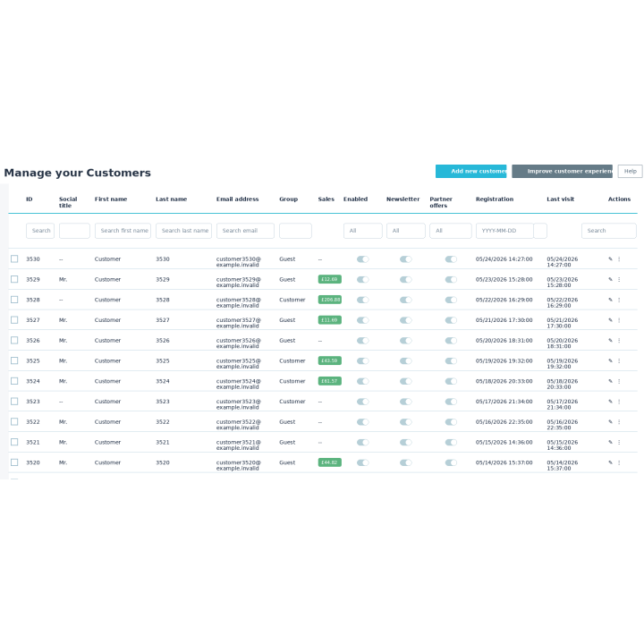Sort by Last name column header
This screenshot has height=644, width=644.
[x=171, y=199]
